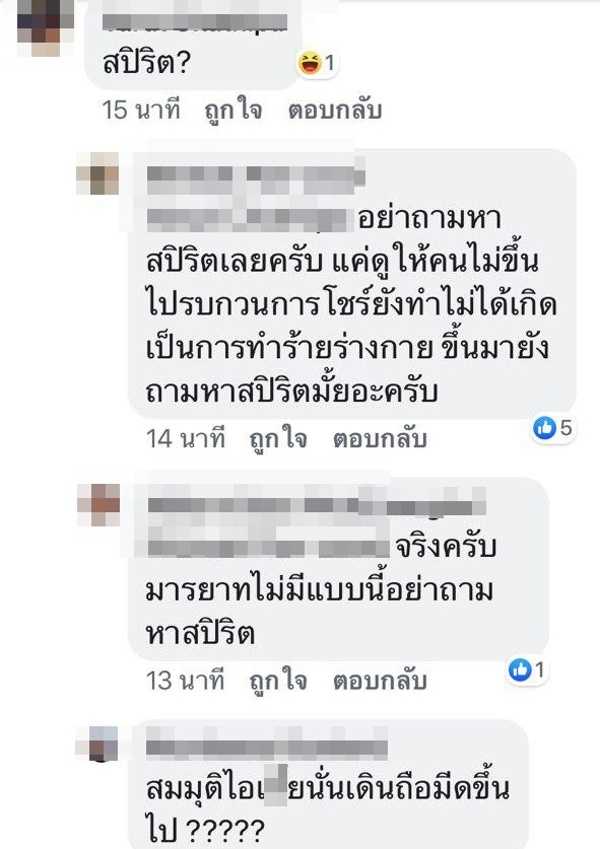Reply to the comment posted 15 นาที ago

pyautogui.click(x=335, y=110)
